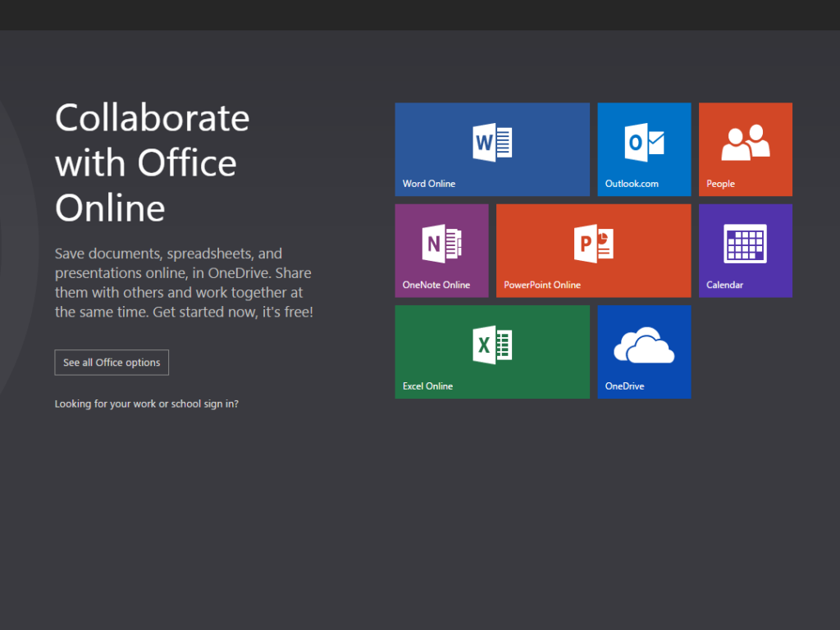Click the grid icon on the Calendar tile
The height and width of the screenshot is (630, 840).
pos(745,244)
